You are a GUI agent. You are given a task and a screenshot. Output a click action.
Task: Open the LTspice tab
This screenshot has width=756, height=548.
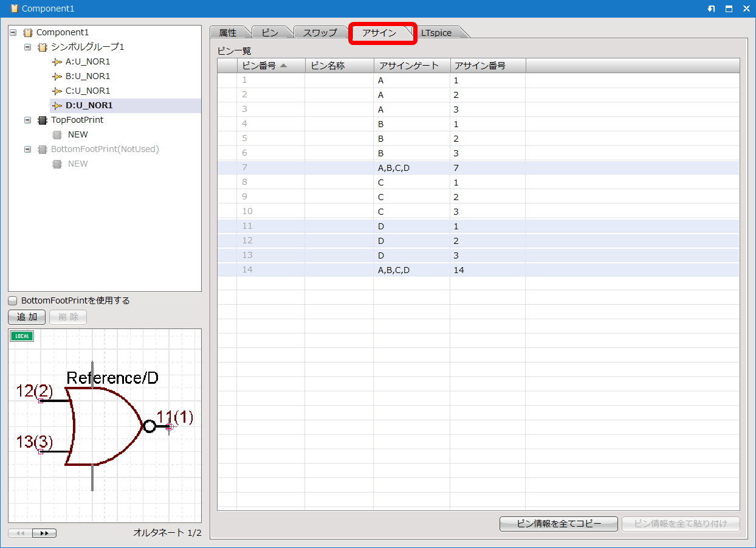[436, 33]
